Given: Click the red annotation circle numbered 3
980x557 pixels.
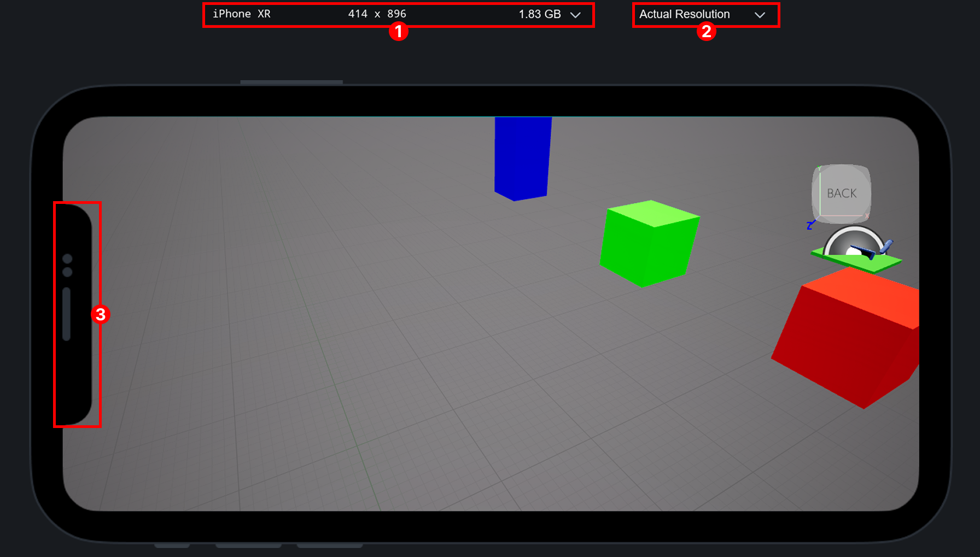Looking at the screenshot, I should point(101,314).
